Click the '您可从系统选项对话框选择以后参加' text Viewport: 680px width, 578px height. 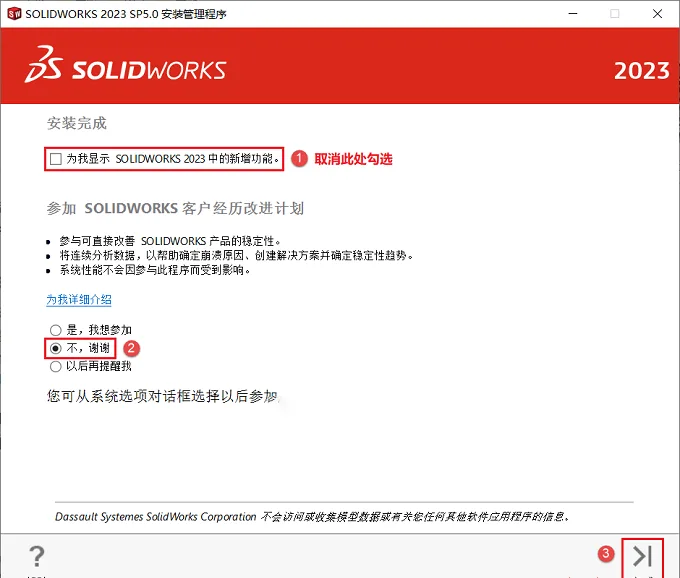coord(163,396)
